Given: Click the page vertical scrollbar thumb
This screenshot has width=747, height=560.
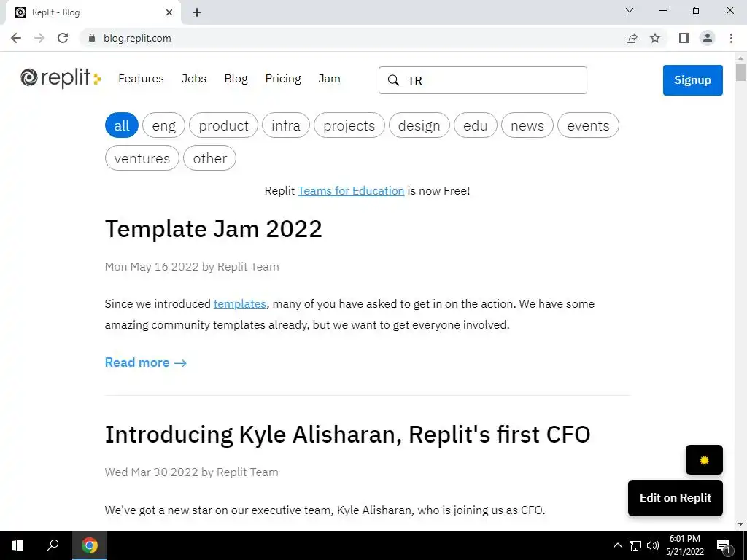Looking at the screenshot, I should [x=740, y=73].
